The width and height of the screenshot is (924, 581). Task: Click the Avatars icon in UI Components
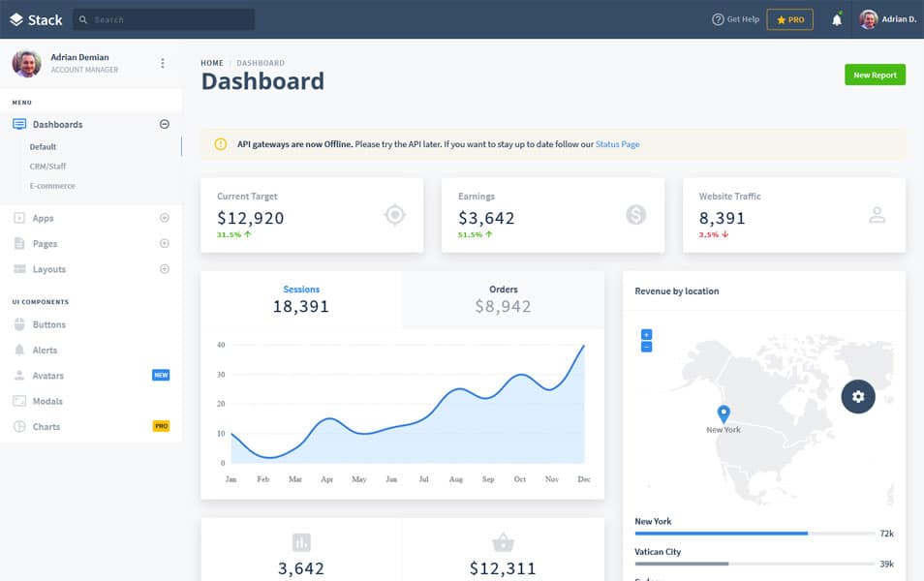coord(19,375)
